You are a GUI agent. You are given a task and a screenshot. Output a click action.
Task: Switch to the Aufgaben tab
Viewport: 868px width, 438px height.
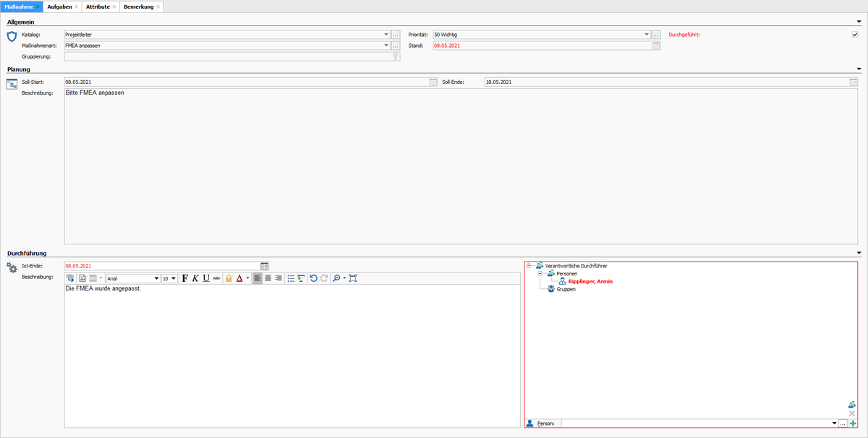(x=59, y=7)
